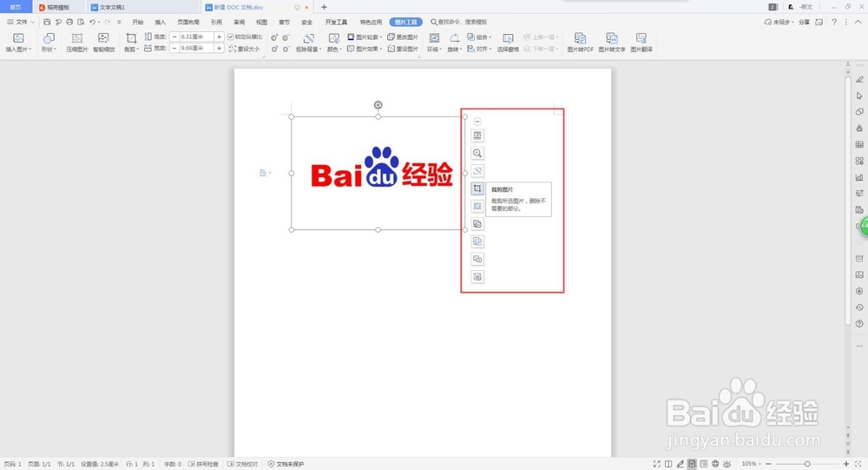The width and height of the screenshot is (868, 470).
Task: Click the 文档未保护 document protection status
Action: point(286,464)
